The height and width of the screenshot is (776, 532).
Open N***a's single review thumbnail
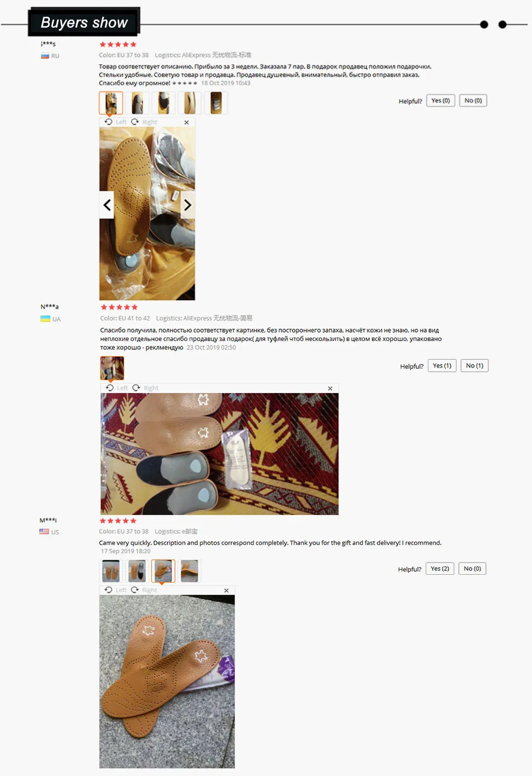pos(112,368)
